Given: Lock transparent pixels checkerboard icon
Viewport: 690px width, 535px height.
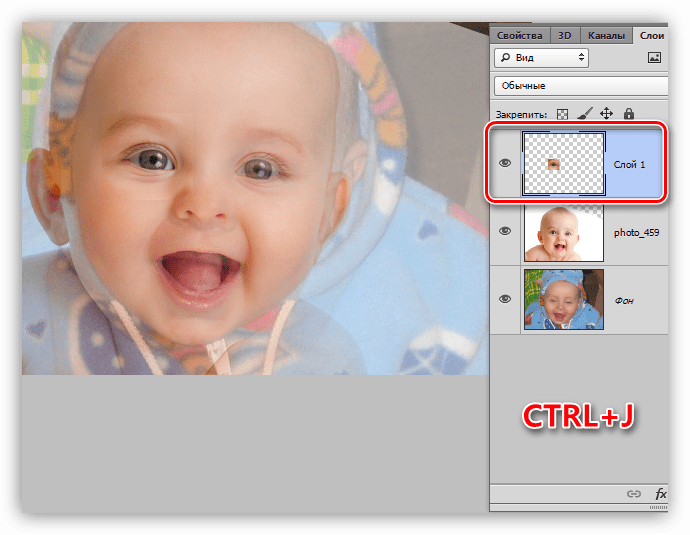Looking at the screenshot, I should 562,114.
